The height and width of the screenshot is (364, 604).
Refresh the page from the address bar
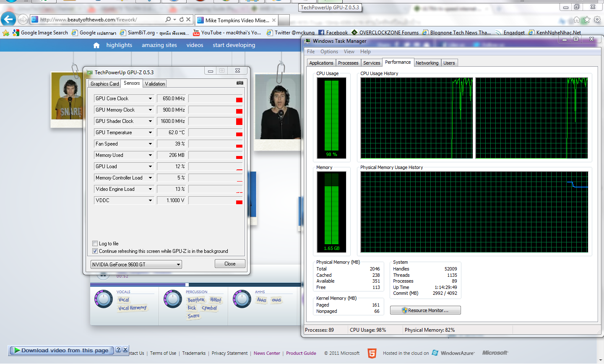(182, 19)
